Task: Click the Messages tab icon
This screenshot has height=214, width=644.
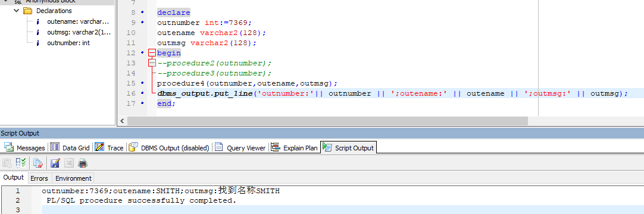Action: pos(8,147)
